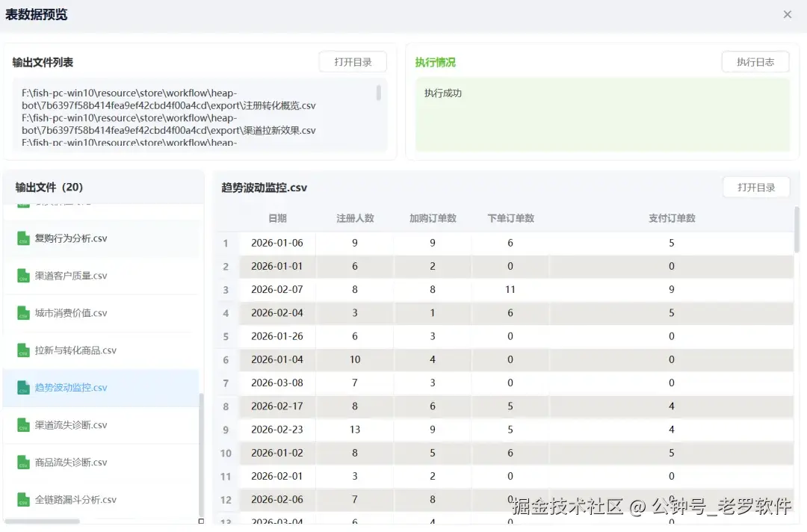Click the CSV icon beside 城市消费价值.csv
This screenshot has width=807, height=532.
(23, 313)
